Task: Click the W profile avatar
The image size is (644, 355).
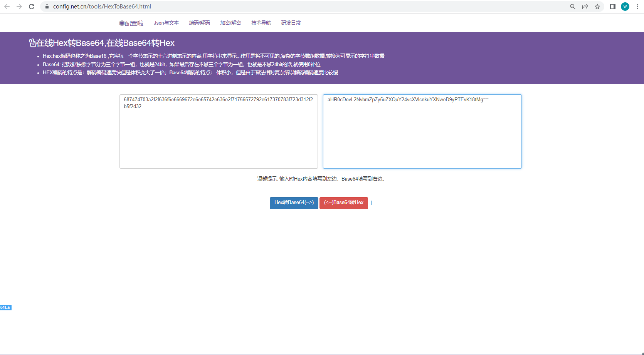Action: (625, 6)
